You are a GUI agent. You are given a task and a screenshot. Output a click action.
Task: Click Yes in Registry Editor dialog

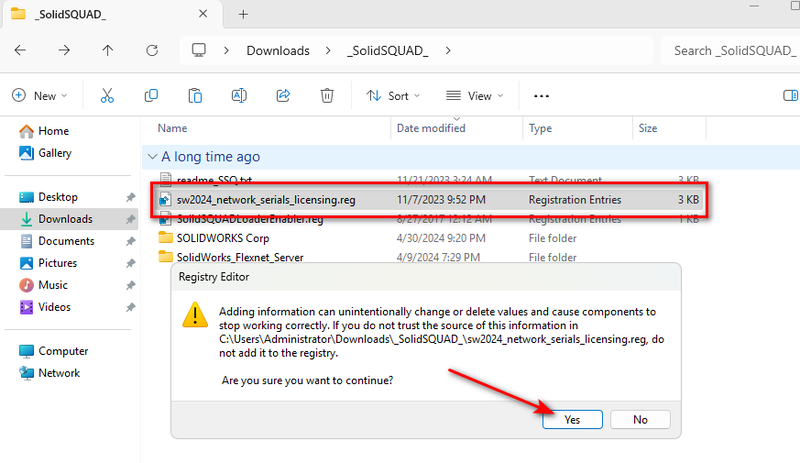(572, 420)
